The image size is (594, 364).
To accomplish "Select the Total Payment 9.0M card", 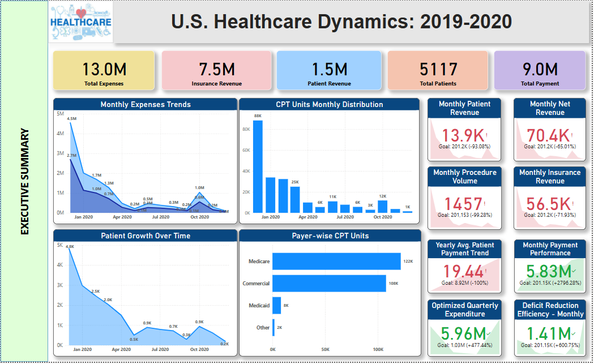I will 539,70.
